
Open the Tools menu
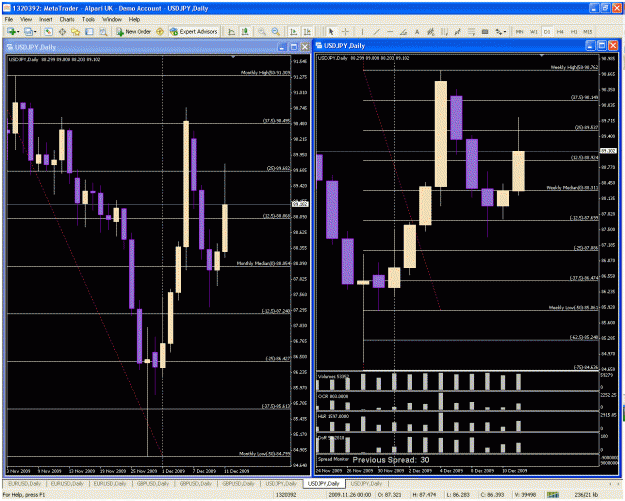coord(88,19)
